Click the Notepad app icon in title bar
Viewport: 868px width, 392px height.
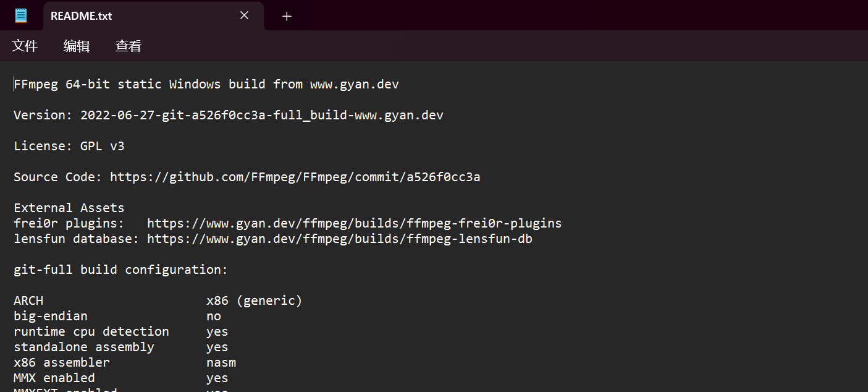click(x=21, y=15)
